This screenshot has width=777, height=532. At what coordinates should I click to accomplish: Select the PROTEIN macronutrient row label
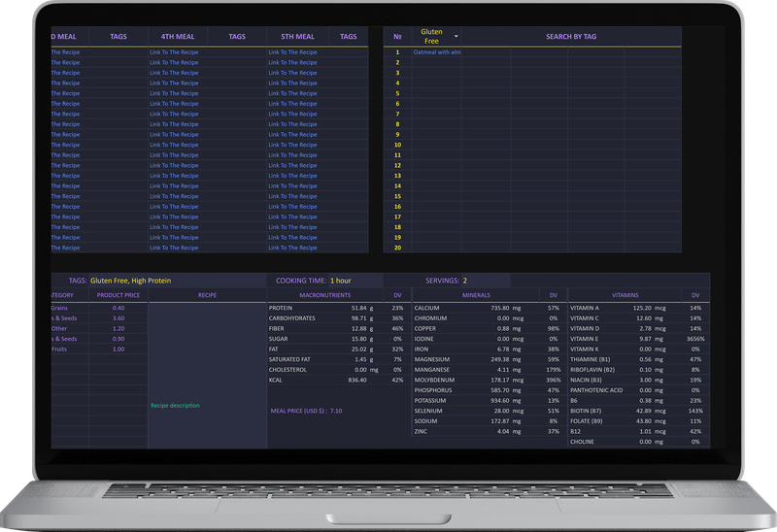(x=281, y=308)
